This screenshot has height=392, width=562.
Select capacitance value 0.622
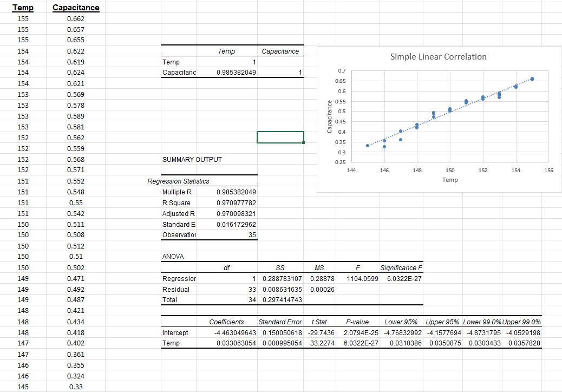pyautogui.click(x=76, y=51)
